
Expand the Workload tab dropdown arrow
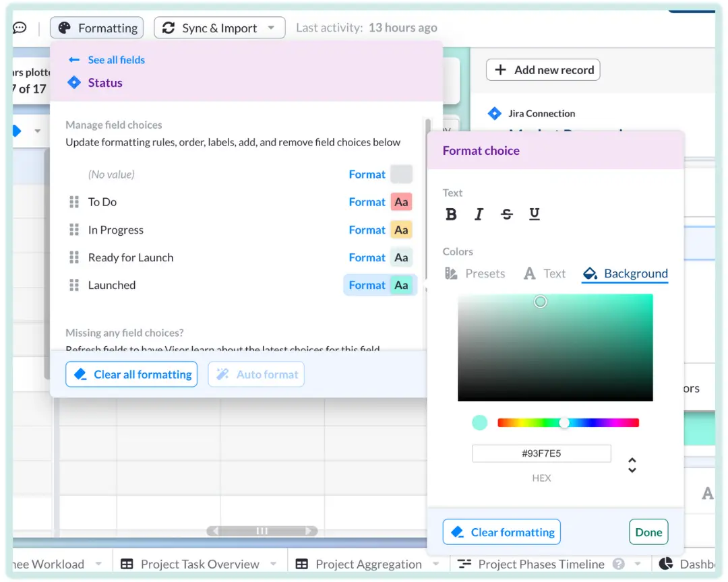coord(98,564)
